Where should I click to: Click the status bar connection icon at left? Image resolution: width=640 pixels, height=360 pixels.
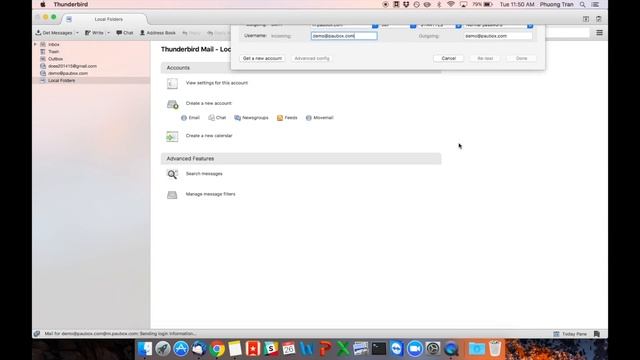[x=37, y=334]
